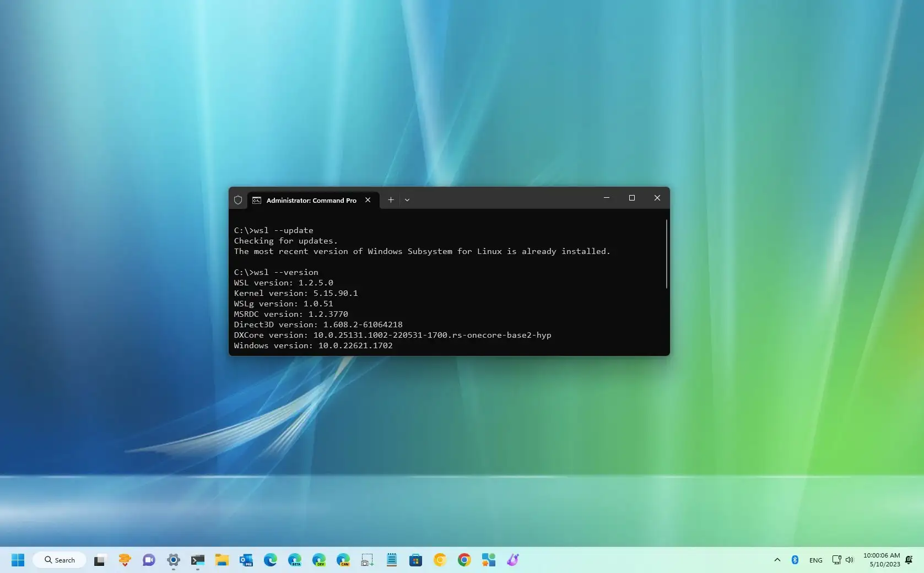
Task: Open Outlook Preview from the taskbar
Action: (x=246, y=560)
